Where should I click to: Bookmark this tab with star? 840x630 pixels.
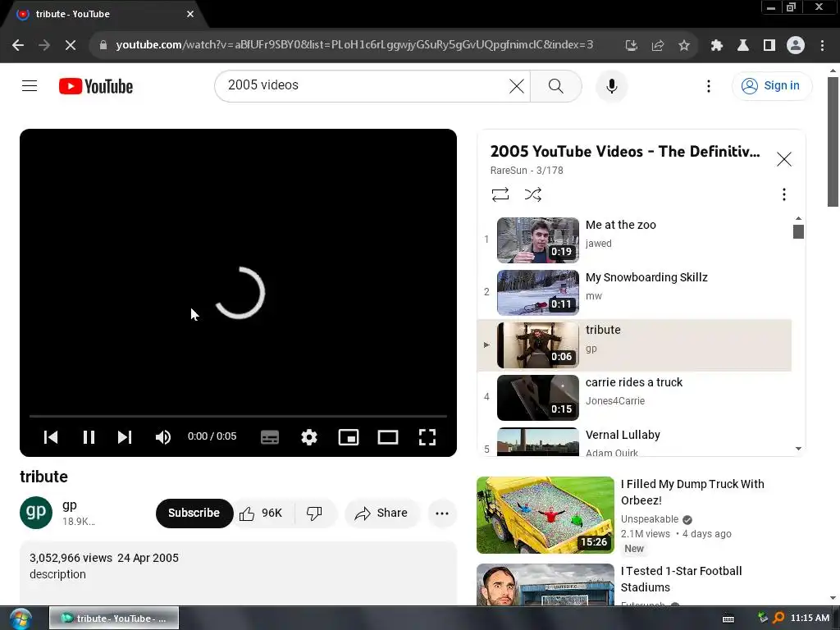click(x=684, y=45)
